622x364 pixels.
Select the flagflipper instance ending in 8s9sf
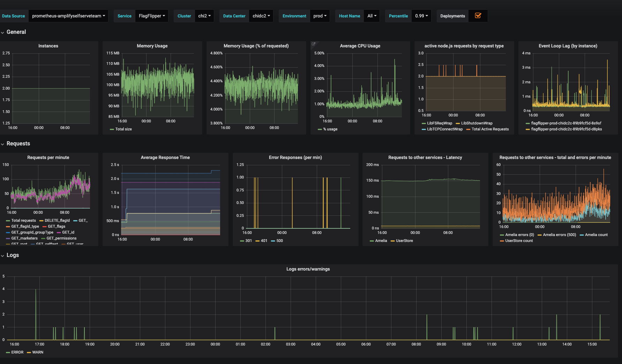[566, 123]
